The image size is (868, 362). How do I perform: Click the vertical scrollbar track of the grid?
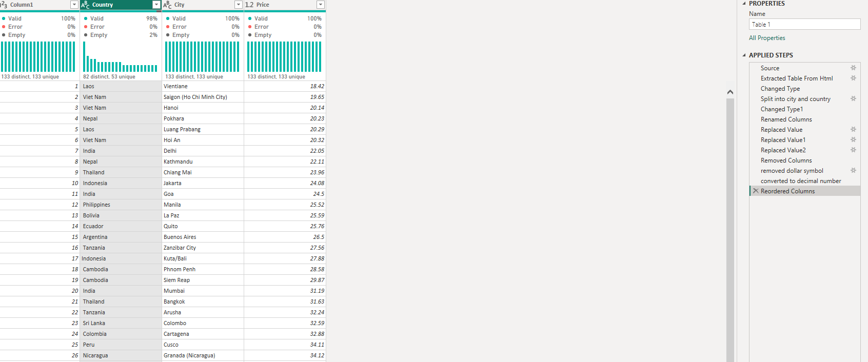pos(730,230)
